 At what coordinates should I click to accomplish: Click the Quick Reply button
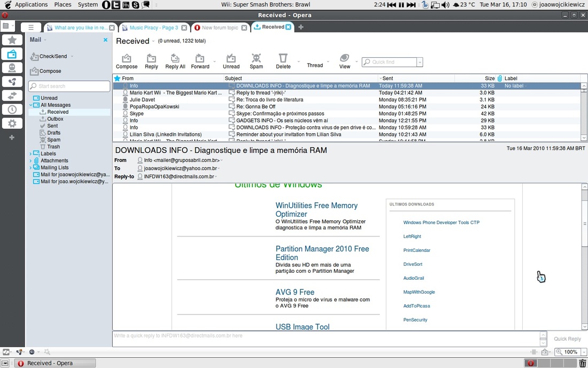(567, 339)
